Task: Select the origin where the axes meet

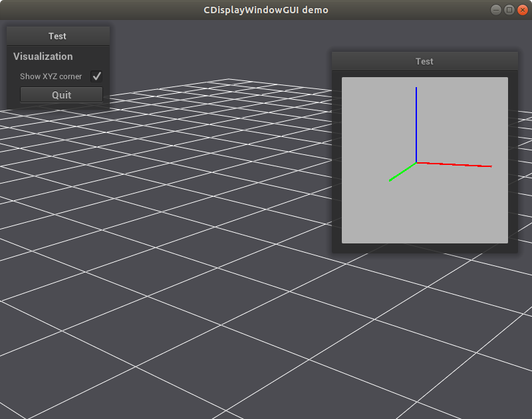Action: pyautogui.click(x=418, y=162)
